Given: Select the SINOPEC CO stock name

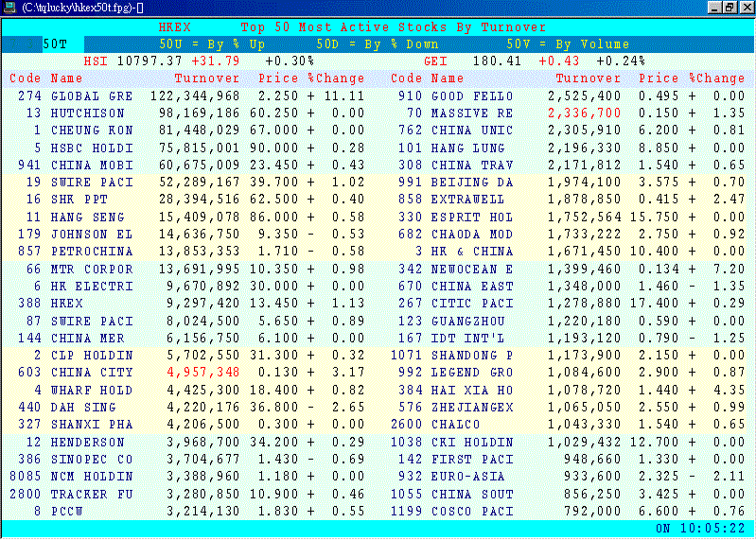Looking at the screenshot, I should [x=92, y=459].
